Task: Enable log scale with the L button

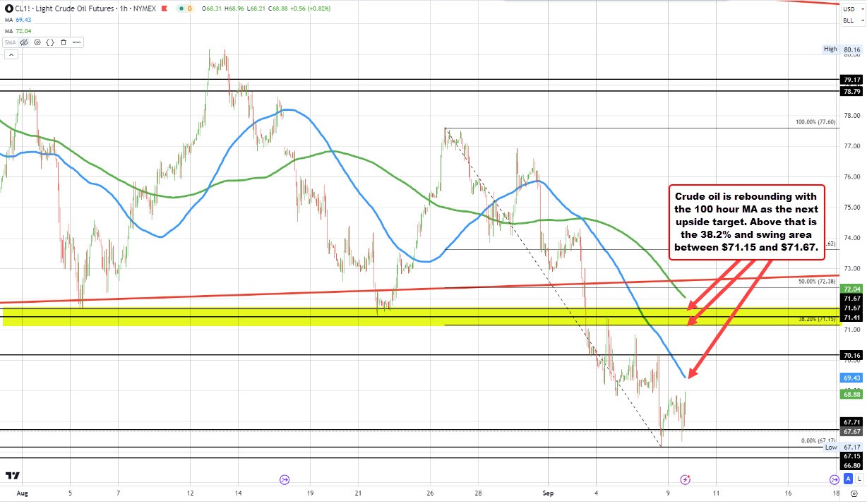Action: pos(860,479)
